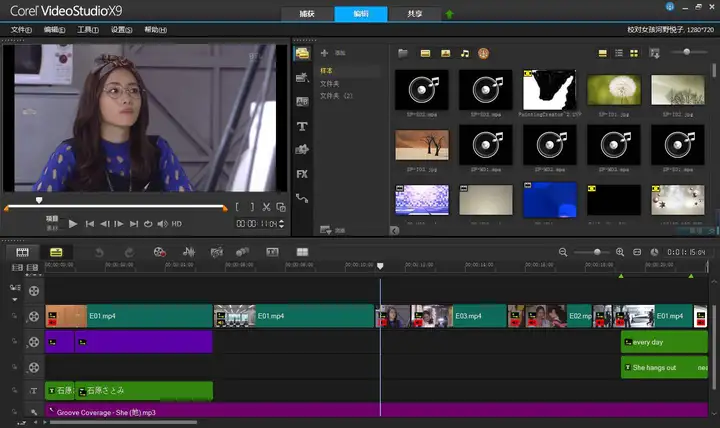Toggle showing photos in library
720x428 pixels.
click(445, 53)
